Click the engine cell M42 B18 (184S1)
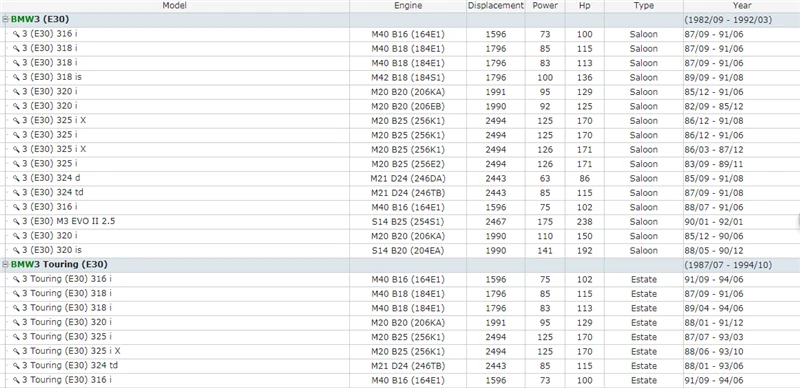The image size is (800, 388). tap(408, 78)
